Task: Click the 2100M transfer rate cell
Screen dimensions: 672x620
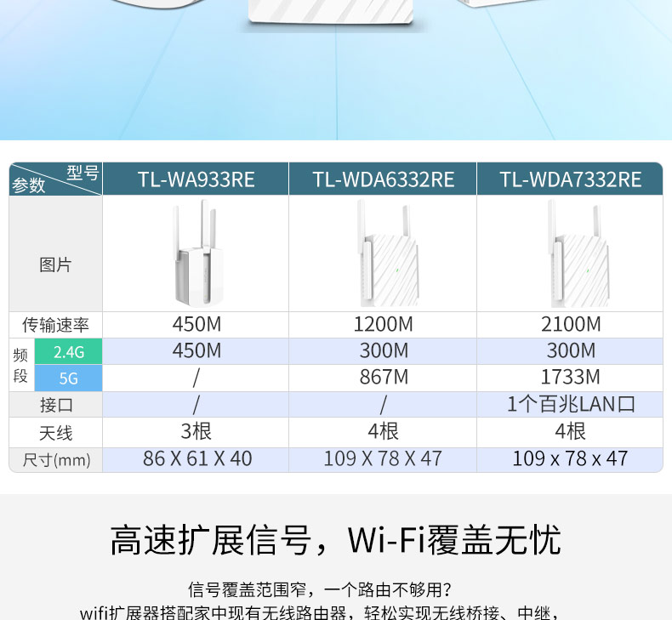Action: (x=571, y=324)
